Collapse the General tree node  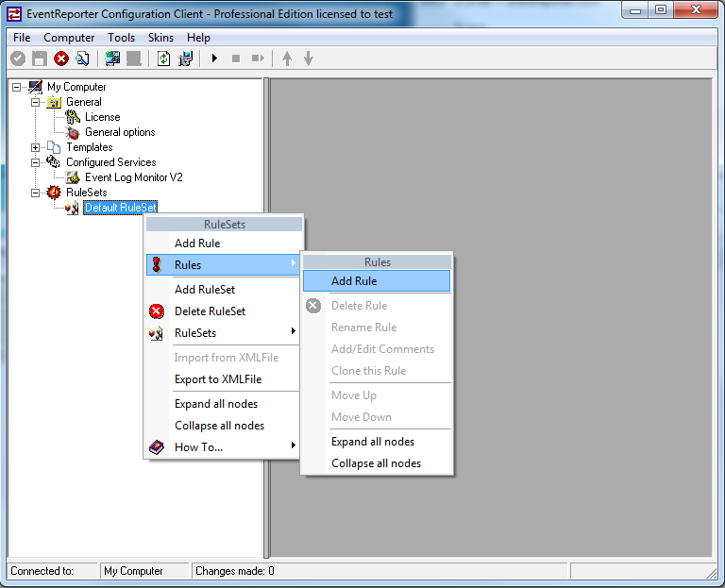pos(35,102)
